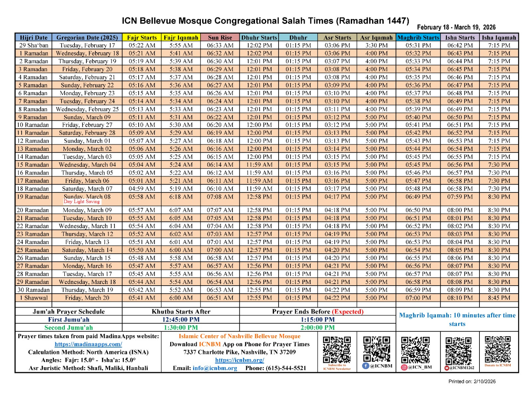Open the icnbm.org website link

[x=239, y=360]
